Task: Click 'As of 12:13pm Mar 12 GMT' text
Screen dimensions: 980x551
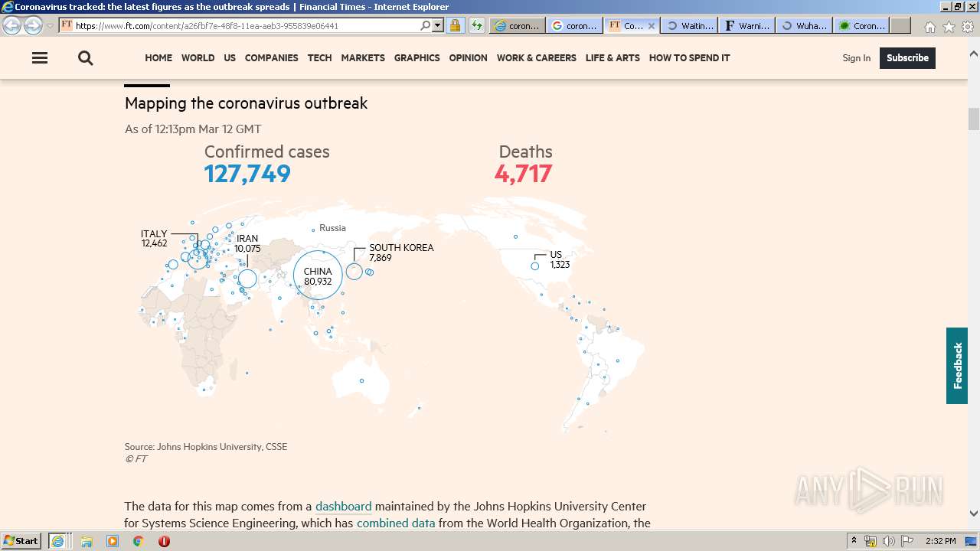Action: (x=193, y=129)
